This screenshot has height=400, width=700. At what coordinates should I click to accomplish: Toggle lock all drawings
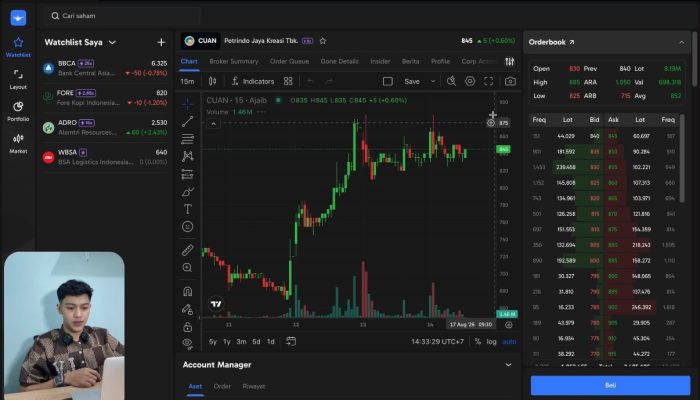coord(188,327)
